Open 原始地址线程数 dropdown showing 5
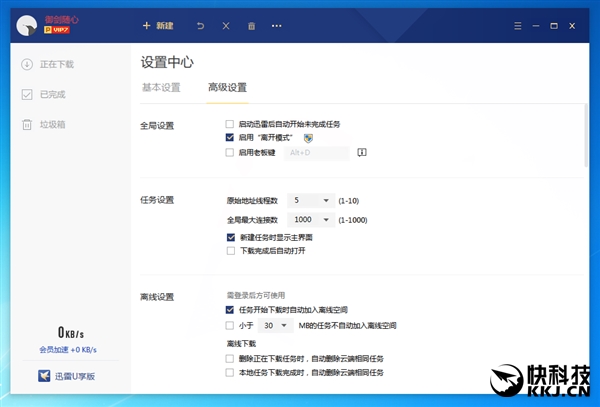Viewport: 600px width, 407px height. pos(311,200)
